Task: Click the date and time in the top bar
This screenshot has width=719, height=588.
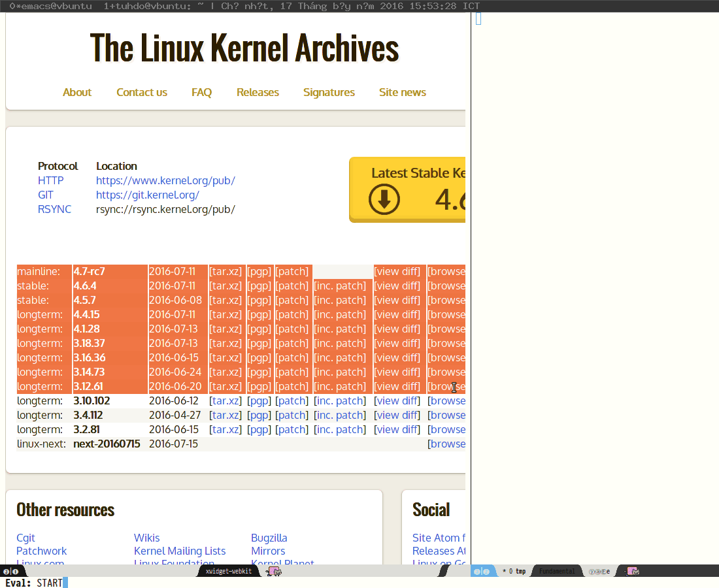Action: click(350, 6)
